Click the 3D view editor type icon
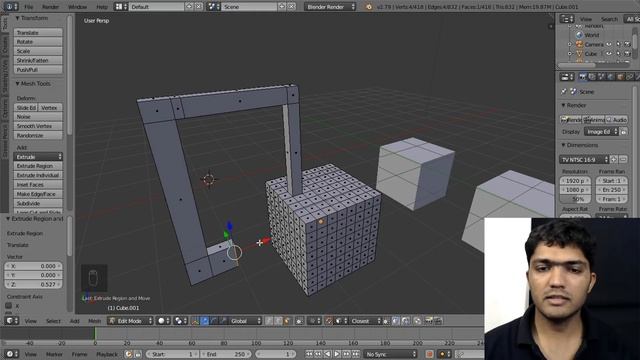This screenshot has width=640, height=360. [11, 321]
